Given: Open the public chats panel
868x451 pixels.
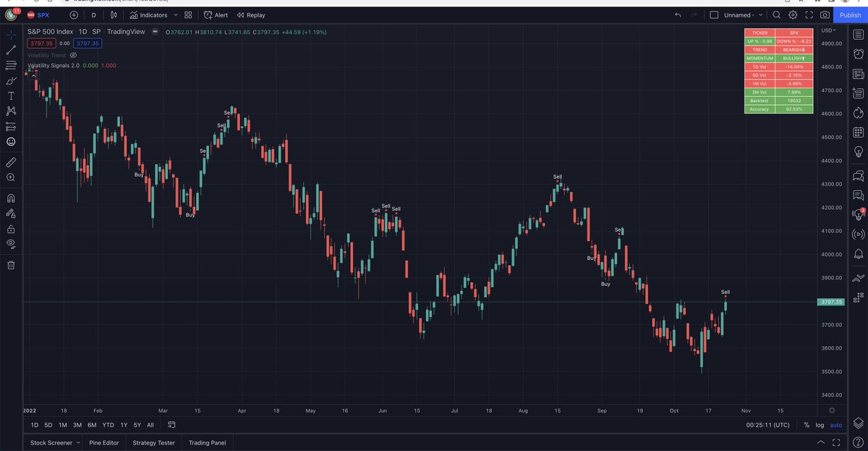Looking at the screenshot, I should pos(859,175).
